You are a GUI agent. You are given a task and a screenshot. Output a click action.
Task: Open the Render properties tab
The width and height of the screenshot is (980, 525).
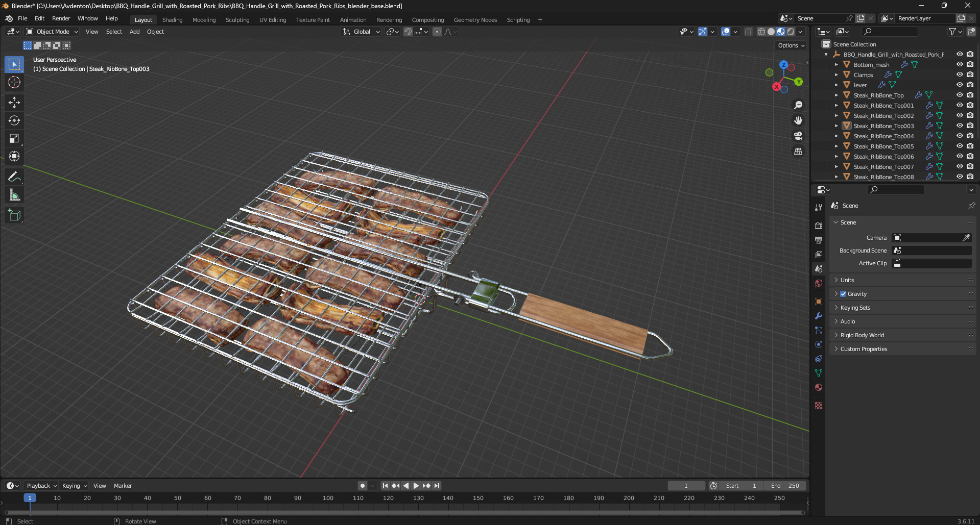click(x=819, y=226)
